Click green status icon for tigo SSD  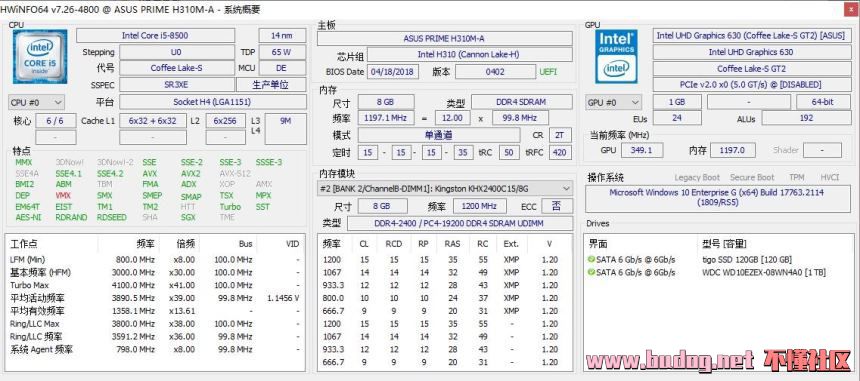591,259
